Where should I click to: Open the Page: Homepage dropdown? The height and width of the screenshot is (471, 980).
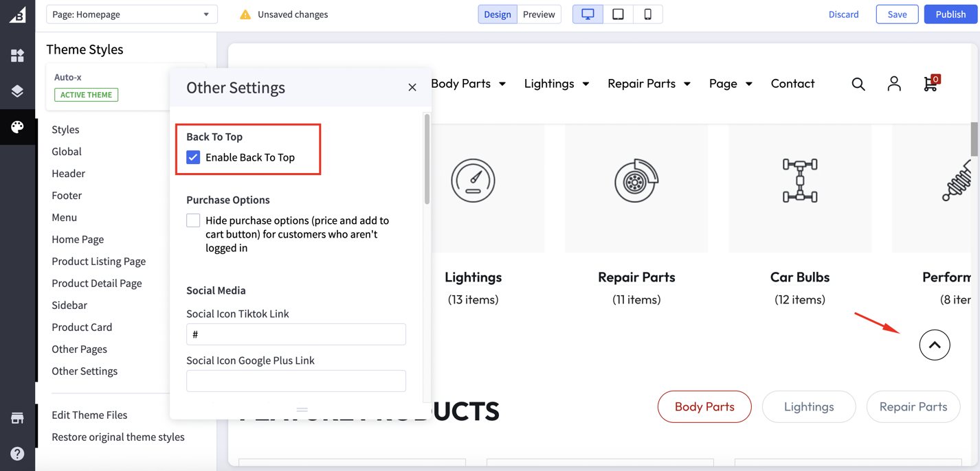tap(131, 14)
